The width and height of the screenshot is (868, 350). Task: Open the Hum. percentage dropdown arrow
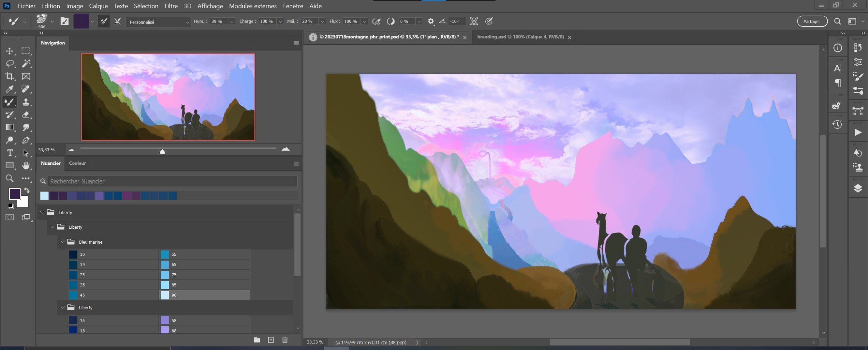pyautogui.click(x=232, y=22)
